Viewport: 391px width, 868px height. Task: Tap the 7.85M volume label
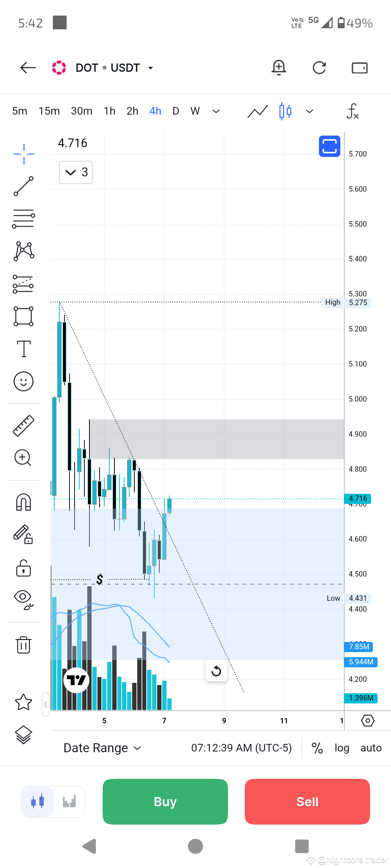[359, 647]
